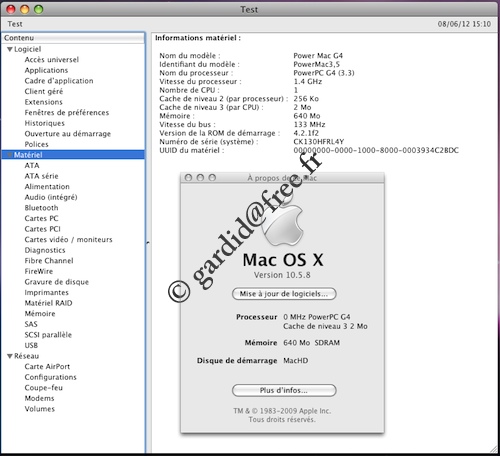Select Fenêtres de préférences

tap(67, 113)
